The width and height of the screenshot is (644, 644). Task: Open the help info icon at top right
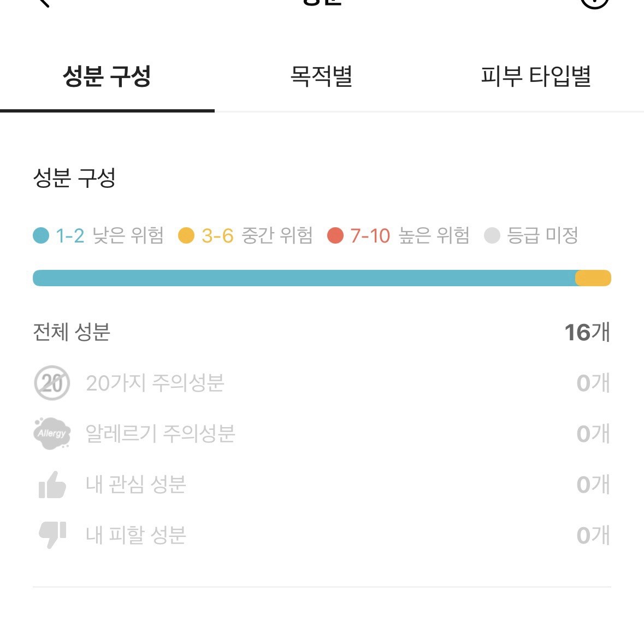click(x=594, y=3)
